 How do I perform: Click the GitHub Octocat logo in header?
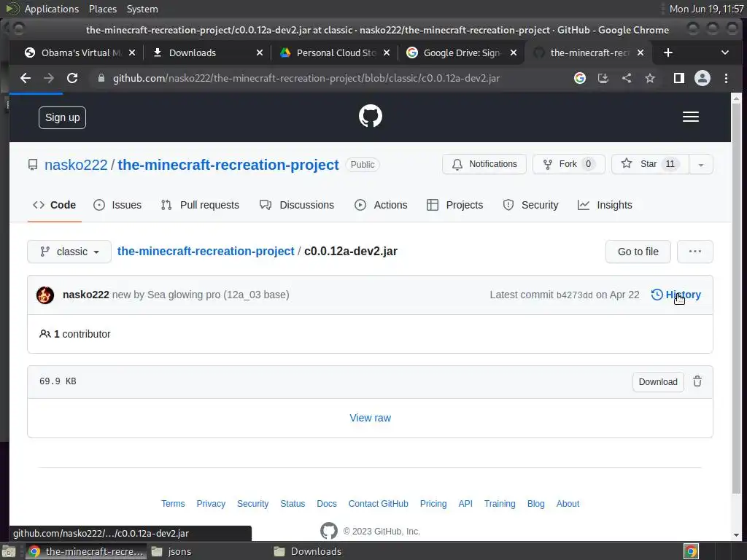tap(370, 116)
